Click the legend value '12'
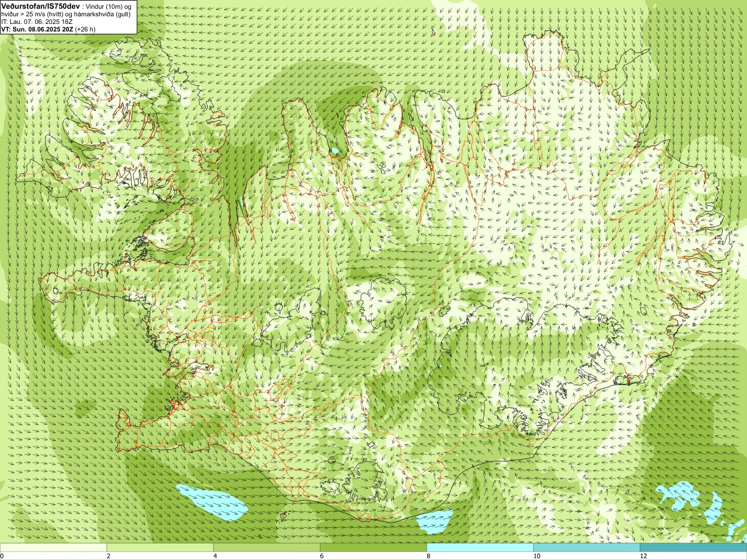This screenshot has height=560, width=747. 643,556
